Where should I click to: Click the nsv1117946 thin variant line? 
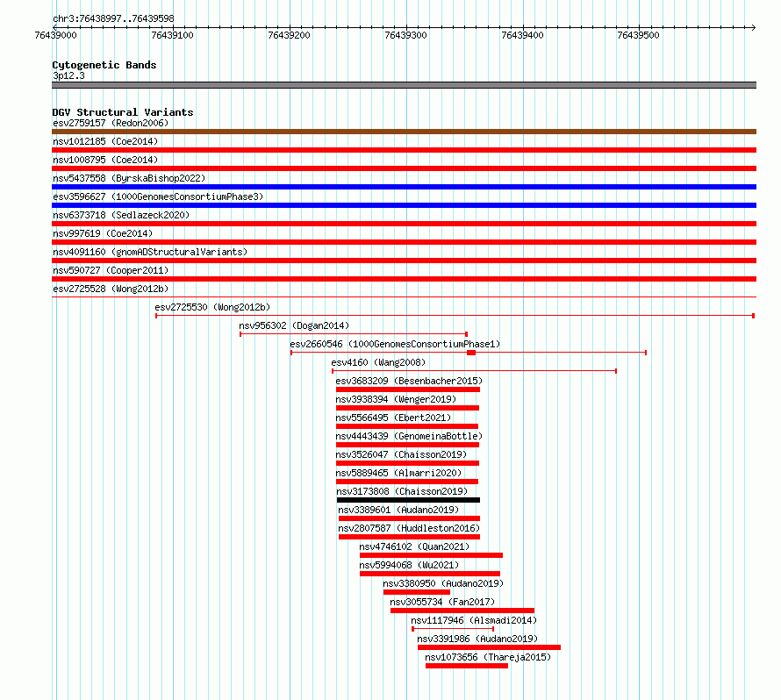click(x=453, y=629)
